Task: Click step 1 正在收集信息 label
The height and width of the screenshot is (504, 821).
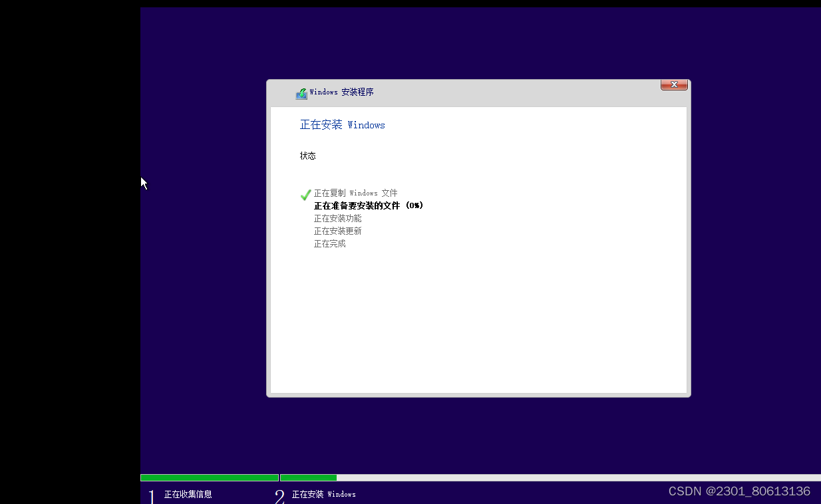Action: tap(188, 495)
